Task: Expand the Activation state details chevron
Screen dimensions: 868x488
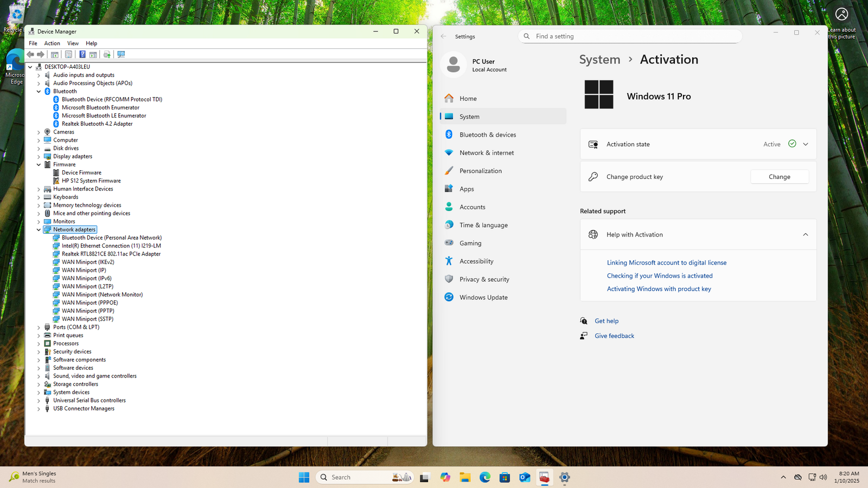Action: point(806,144)
